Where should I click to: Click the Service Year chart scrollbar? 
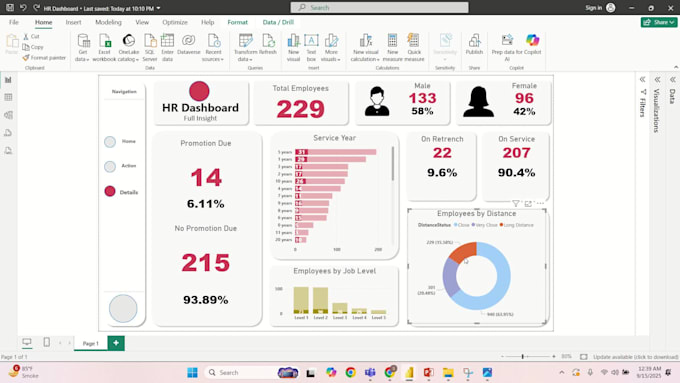tap(393, 164)
